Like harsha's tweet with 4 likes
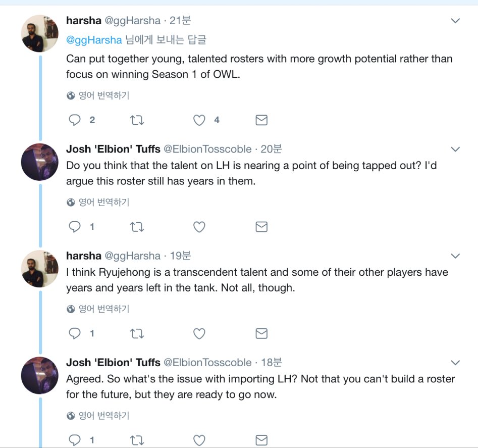The image size is (478, 448). coord(199,120)
